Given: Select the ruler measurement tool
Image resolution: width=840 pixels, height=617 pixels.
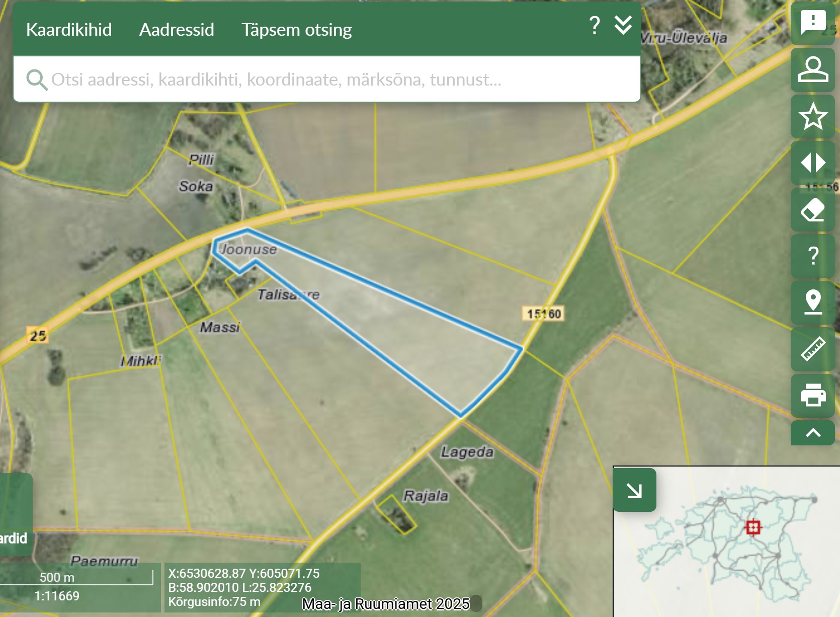Looking at the screenshot, I should pyautogui.click(x=813, y=349).
